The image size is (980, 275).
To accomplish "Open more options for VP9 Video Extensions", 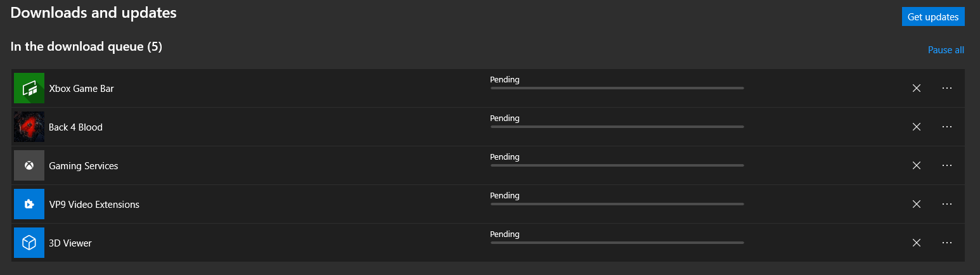I will [947, 204].
